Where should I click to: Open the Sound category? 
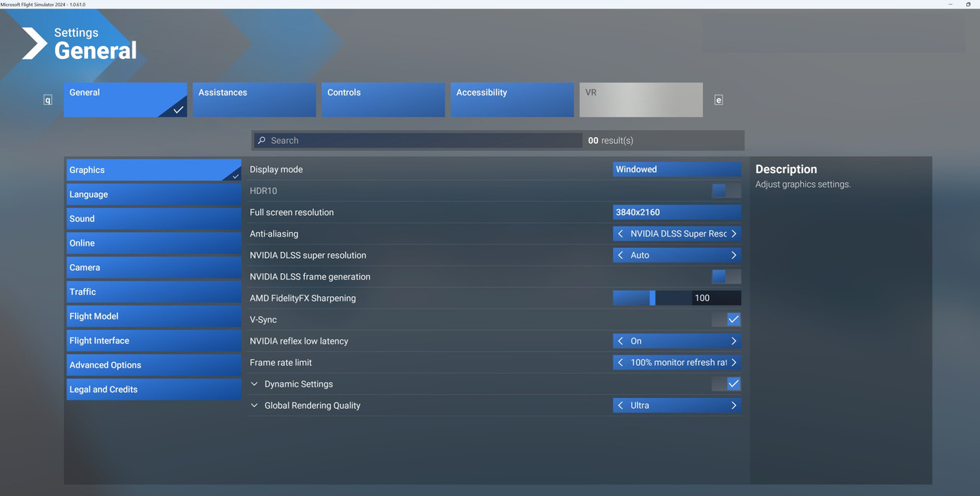pyautogui.click(x=154, y=219)
